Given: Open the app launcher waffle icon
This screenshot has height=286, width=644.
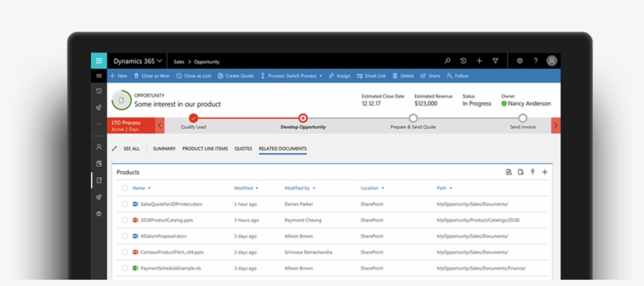Looking at the screenshot, I should [99, 60].
